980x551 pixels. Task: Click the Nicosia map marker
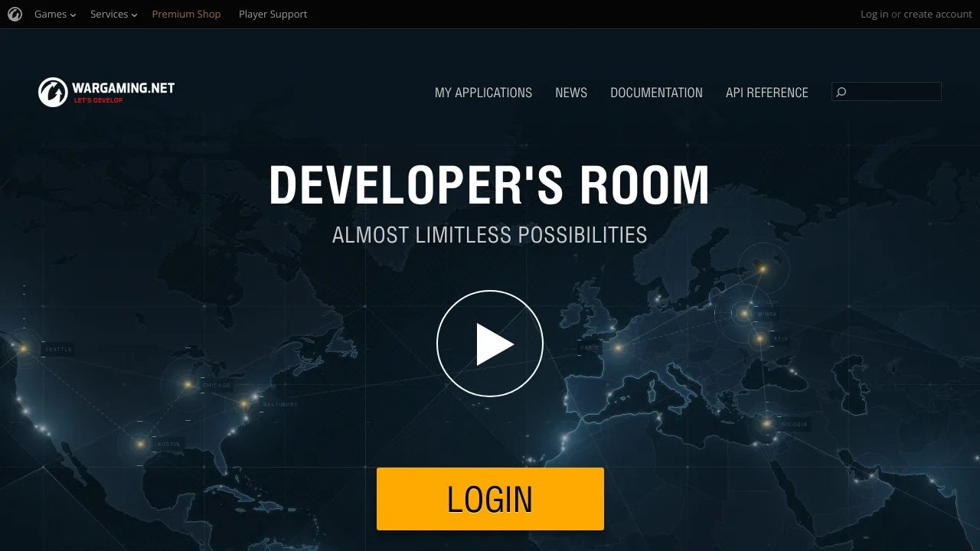point(766,424)
